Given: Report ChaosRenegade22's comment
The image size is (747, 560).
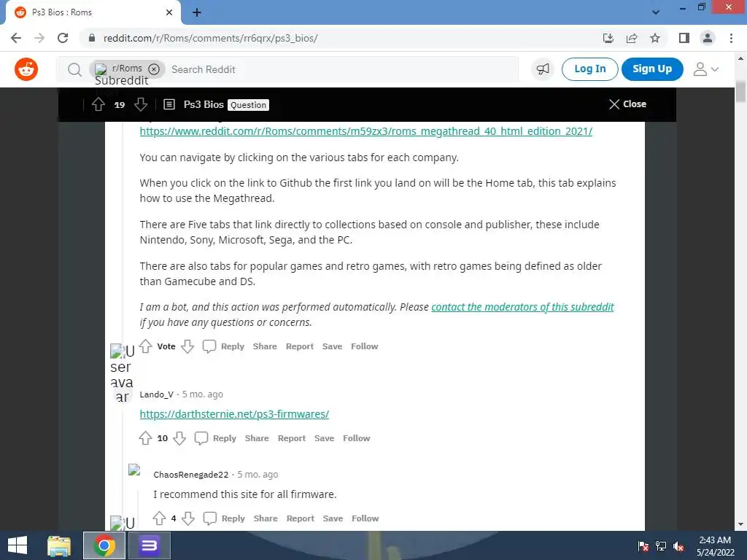Looking at the screenshot, I should pyautogui.click(x=300, y=518).
